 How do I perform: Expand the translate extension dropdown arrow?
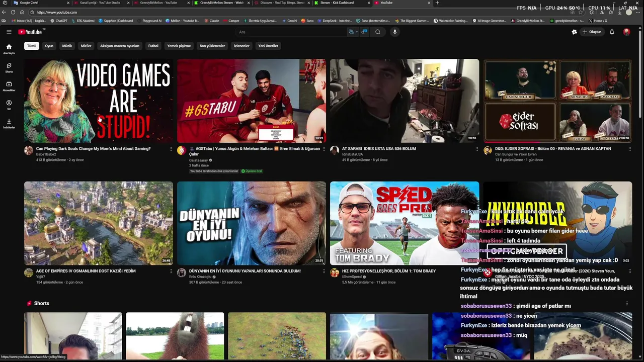(x=357, y=32)
